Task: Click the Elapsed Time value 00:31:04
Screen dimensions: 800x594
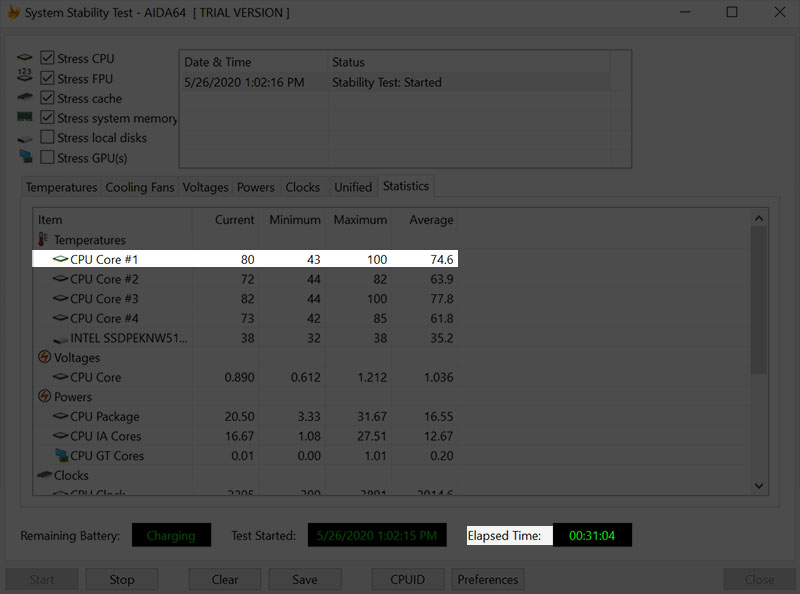Action: [592, 535]
